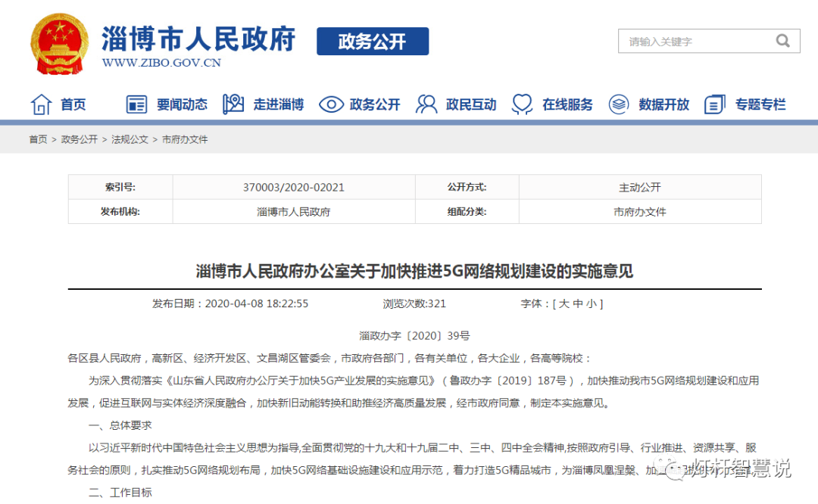Open the 专题专栏 navigation menu

point(760,104)
